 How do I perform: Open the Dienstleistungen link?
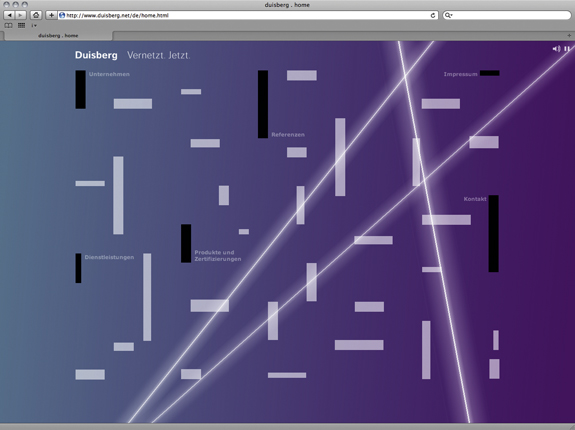(109, 257)
